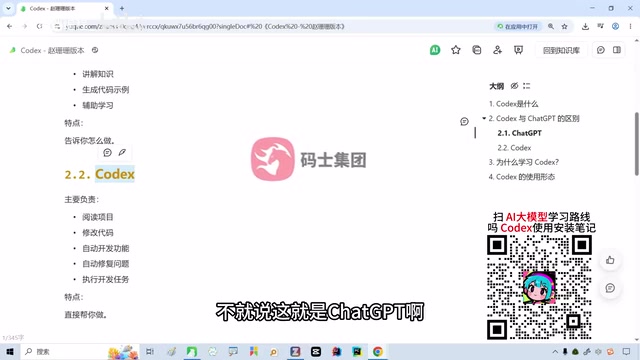Open the floating comment button below thumbs-up
Viewport: 640px width, 360px height.
610,288
